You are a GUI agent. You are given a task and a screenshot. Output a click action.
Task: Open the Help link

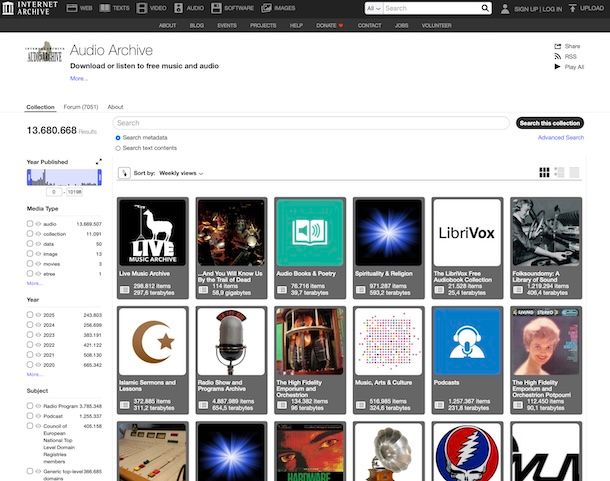pyautogui.click(x=296, y=26)
